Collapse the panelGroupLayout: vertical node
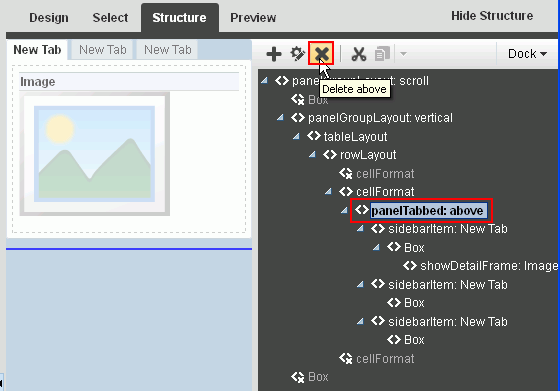560x391 pixels. 280,117
